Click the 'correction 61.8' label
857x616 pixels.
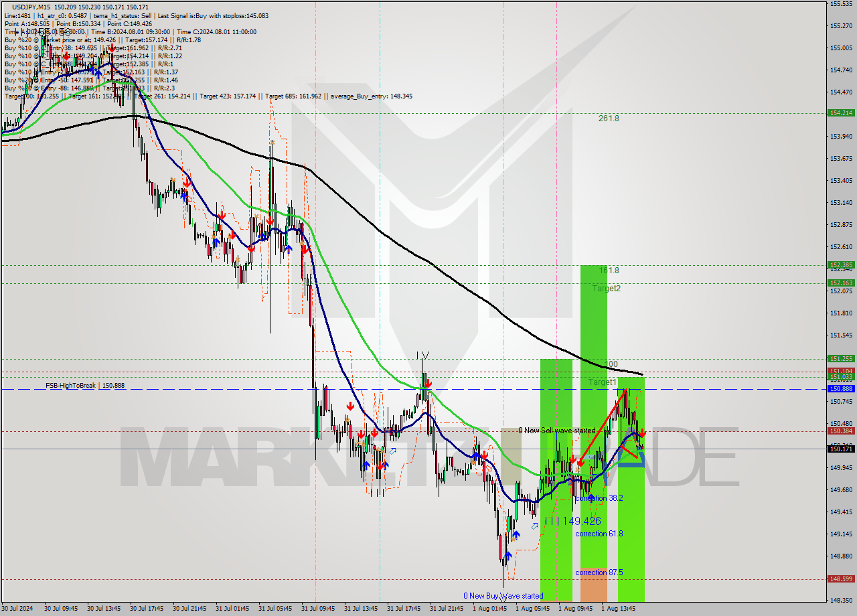pyautogui.click(x=599, y=534)
